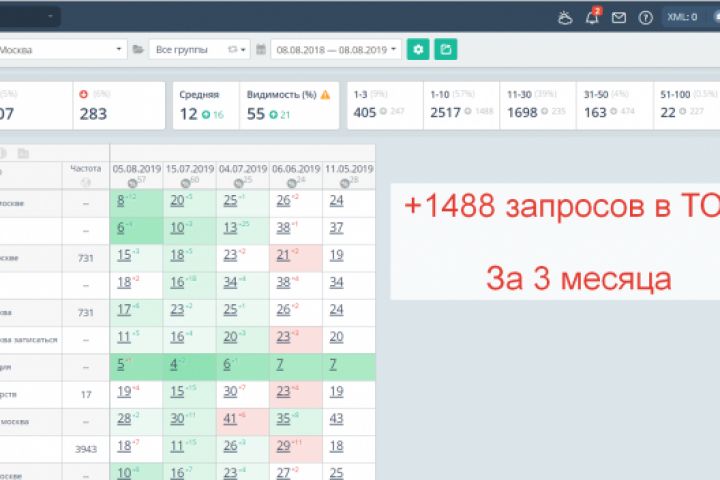Open position 25 in the 11.05.2019 column
Screen dimensions: 720x480
(x=337, y=473)
